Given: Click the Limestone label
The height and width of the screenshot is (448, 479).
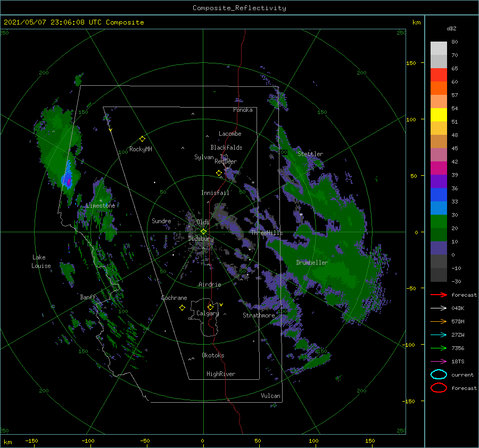Looking at the screenshot, I should (101, 206).
